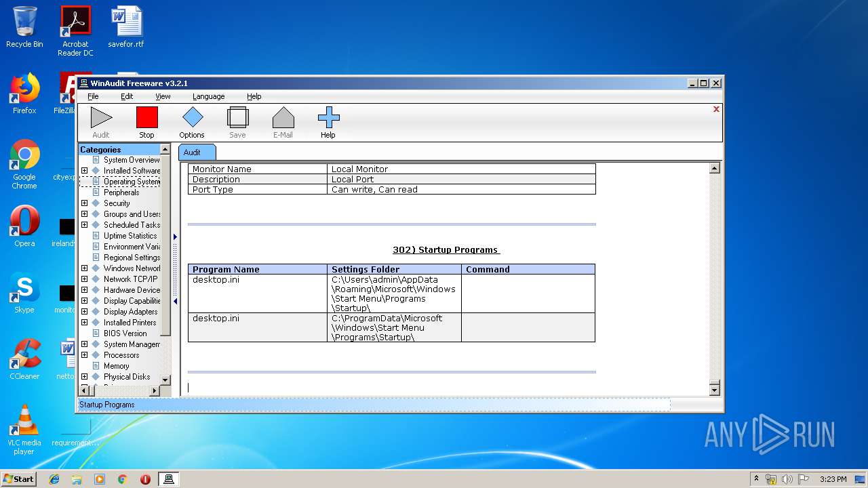The height and width of the screenshot is (488, 868).
Task: Click the blue plus Help icon
Action: (328, 118)
